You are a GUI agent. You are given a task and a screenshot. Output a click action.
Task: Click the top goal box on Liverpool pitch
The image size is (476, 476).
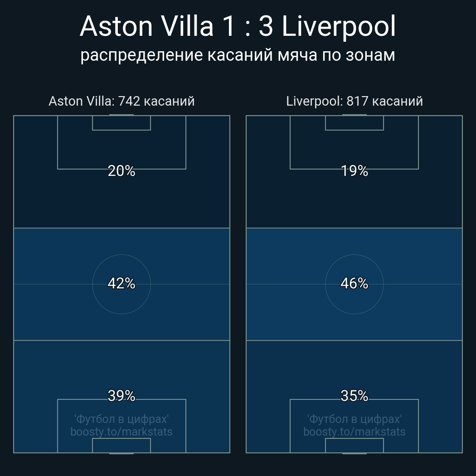click(355, 123)
